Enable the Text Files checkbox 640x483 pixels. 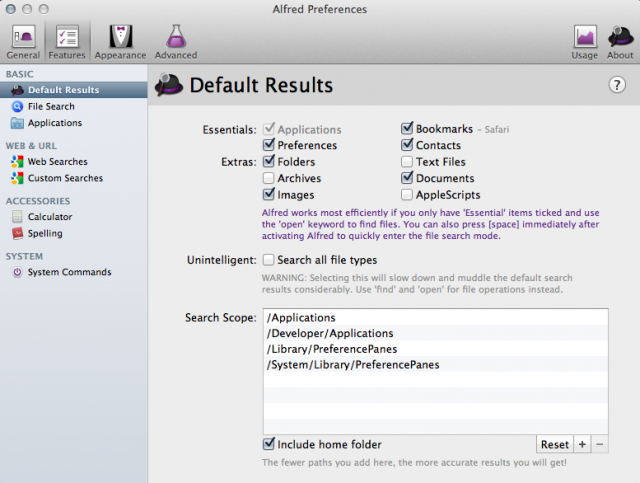[x=407, y=162]
